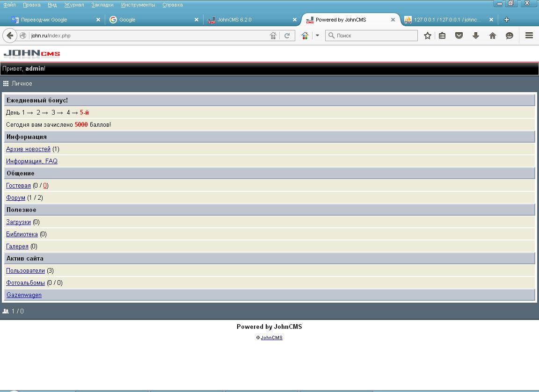Reload the current page
Screen dimensions: 539x392
tap(287, 36)
